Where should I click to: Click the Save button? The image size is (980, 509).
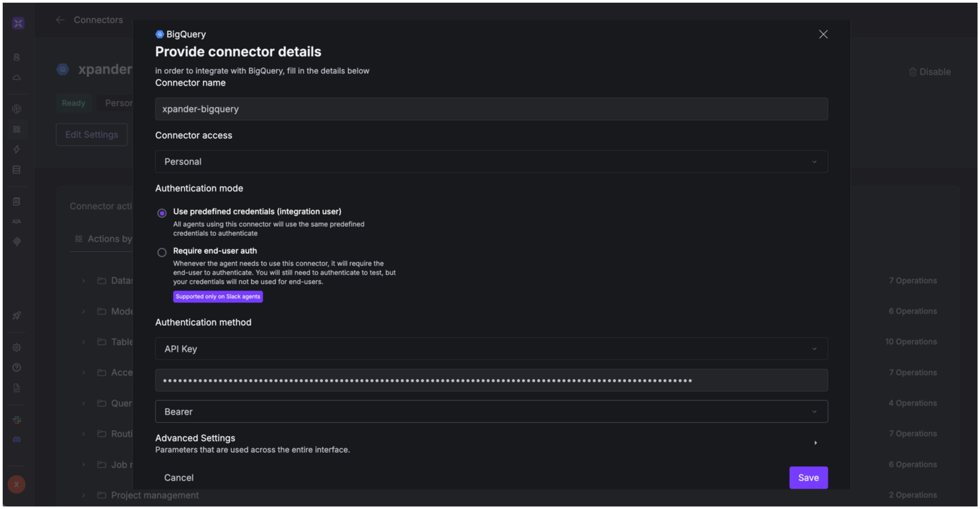[808, 478]
